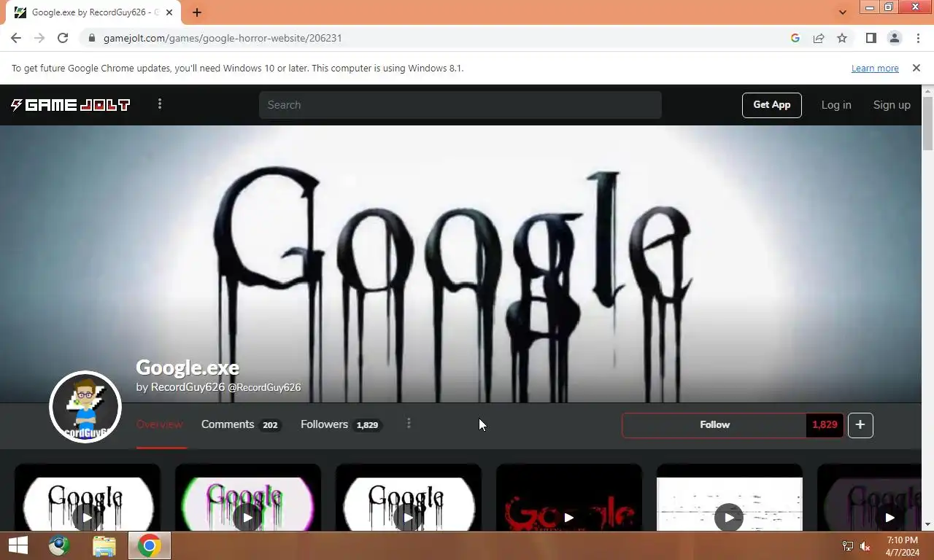Open the Chrome profile avatar
The height and width of the screenshot is (560, 934).
(x=894, y=38)
